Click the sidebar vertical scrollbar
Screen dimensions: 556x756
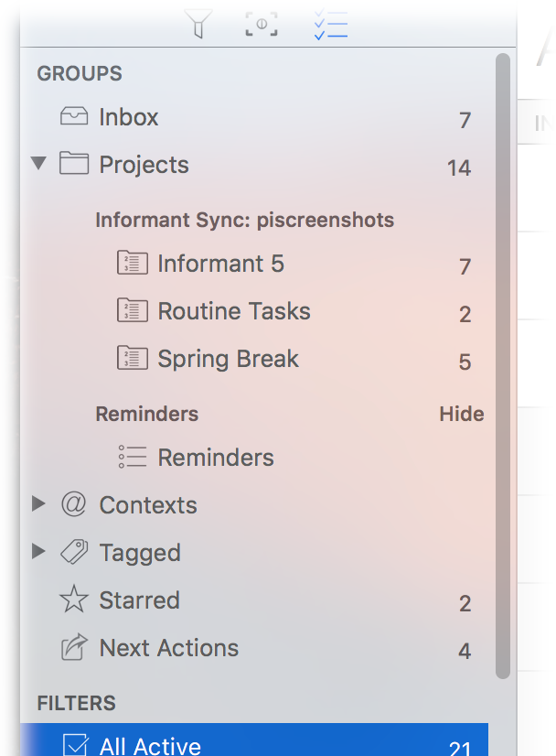pyautogui.click(x=502, y=366)
